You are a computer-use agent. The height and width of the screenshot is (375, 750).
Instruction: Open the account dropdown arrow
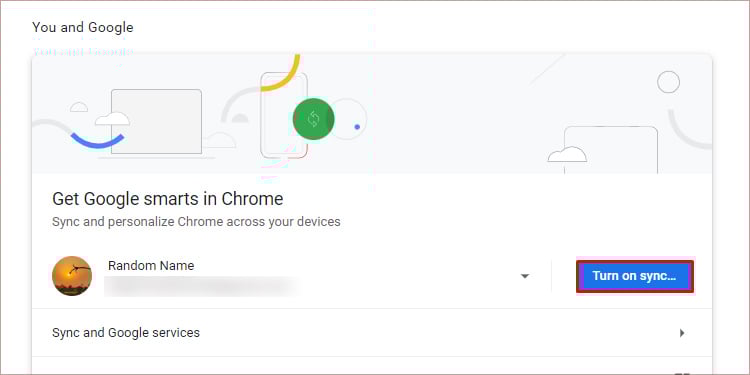(525, 276)
